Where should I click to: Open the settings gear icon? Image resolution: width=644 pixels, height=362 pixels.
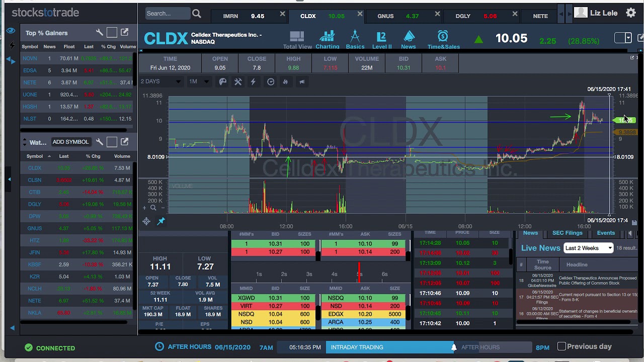coord(630,13)
